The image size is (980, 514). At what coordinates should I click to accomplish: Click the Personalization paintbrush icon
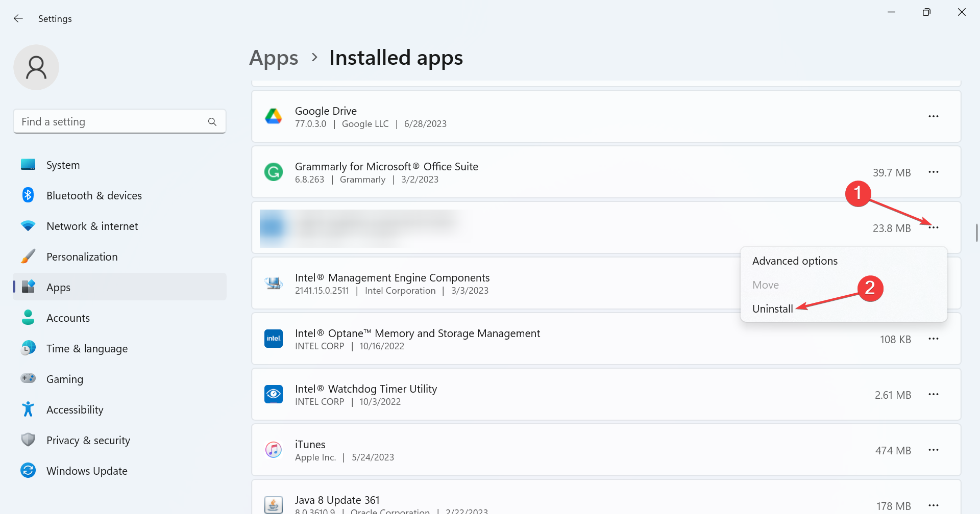click(28, 256)
